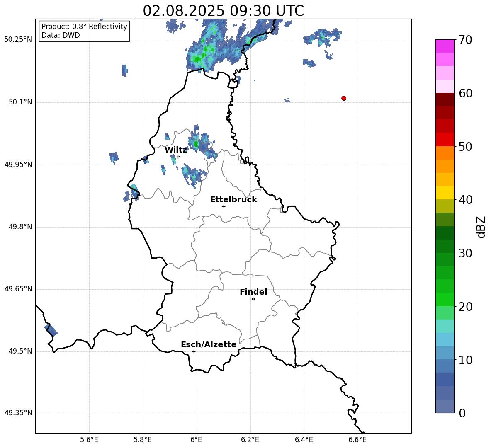Screen dimensions: 491x448
Task: Click the 70 tick on the colorbar
Action: click(x=465, y=40)
